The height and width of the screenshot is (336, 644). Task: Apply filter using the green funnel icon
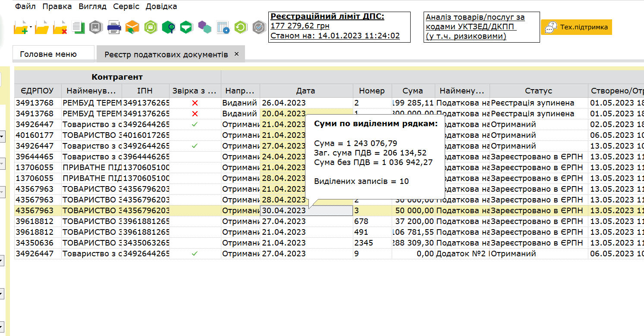(186, 28)
